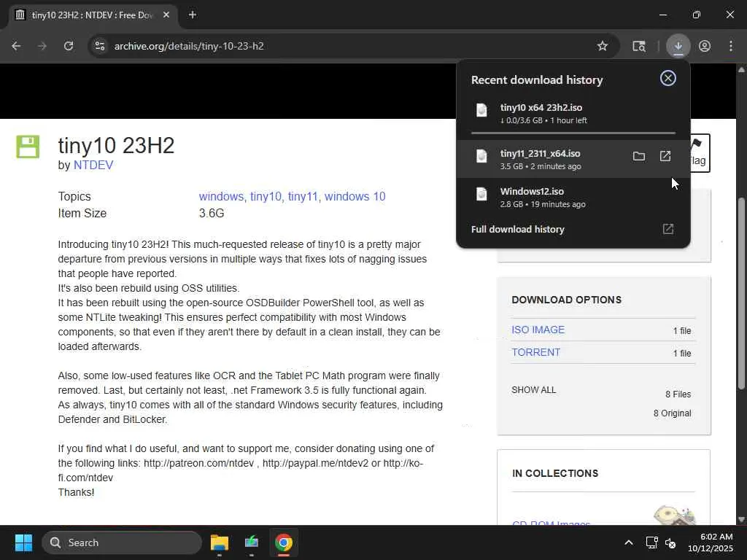Image resolution: width=747 pixels, height=560 pixels.
Task: Bookmark this page with the star icon
Action: [x=602, y=46]
